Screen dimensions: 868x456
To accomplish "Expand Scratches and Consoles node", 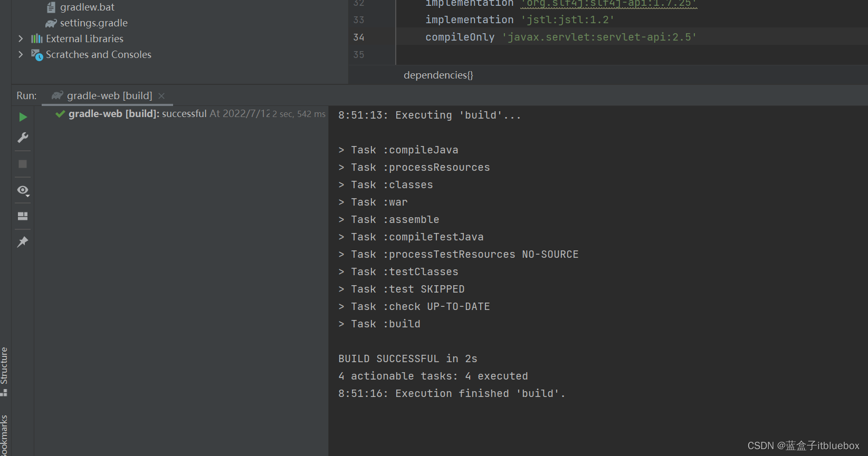I will click(x=21, y=54).
